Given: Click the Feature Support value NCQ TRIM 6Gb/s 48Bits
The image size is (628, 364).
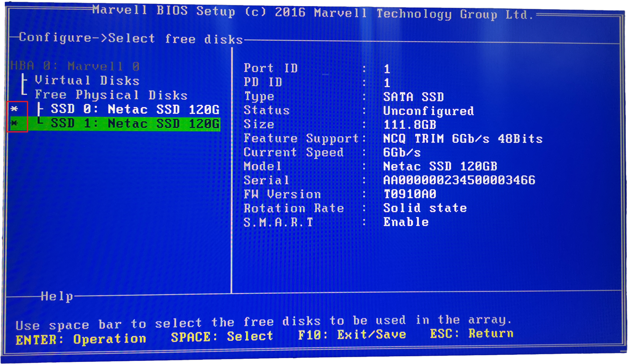Looking at the screenshot, I should coord(463,139).
